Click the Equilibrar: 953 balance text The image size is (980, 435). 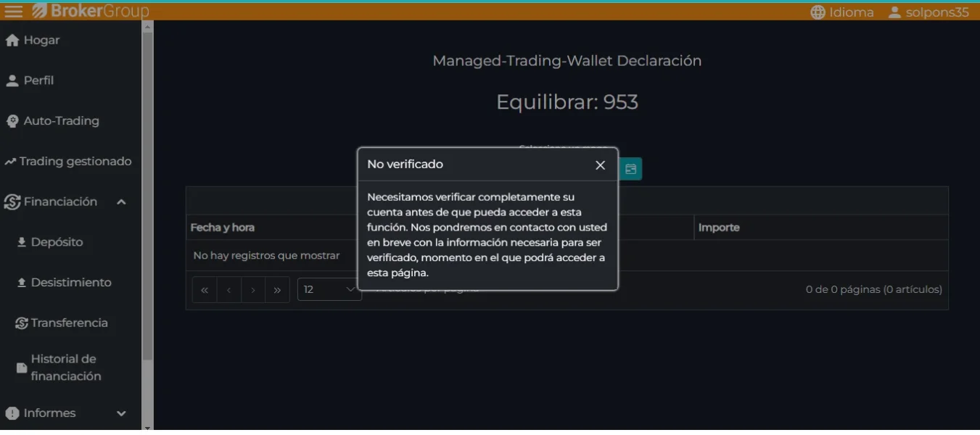click(x=567, y=102)
